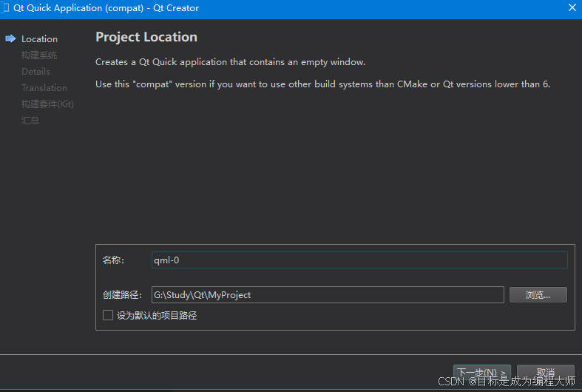Tick the 设为默认的项目路径 checkbox
582x392 pixels.
click(x=108, y=315)
